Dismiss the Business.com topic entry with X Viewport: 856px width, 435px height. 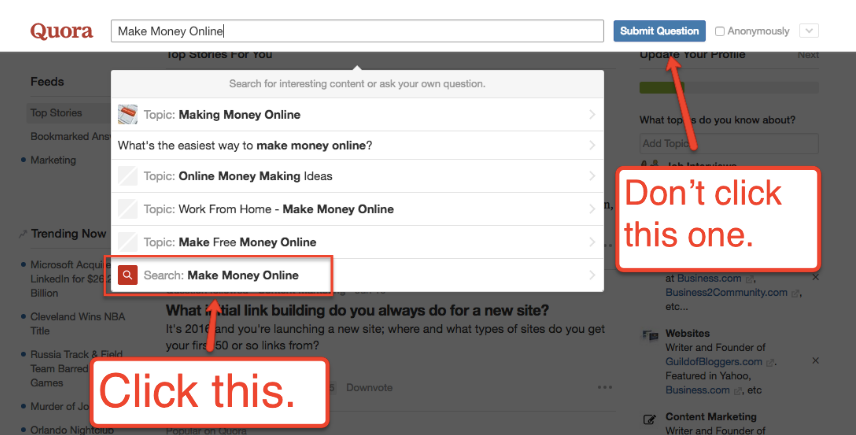[815, 277]
